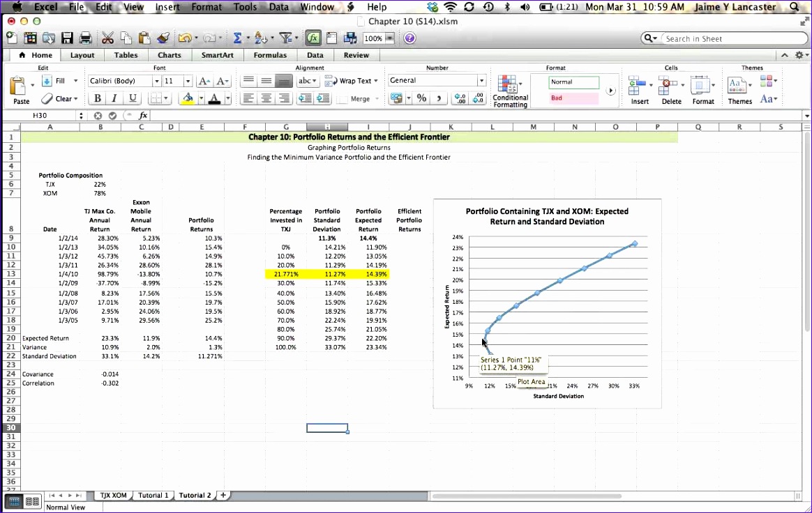Click the AutoSum icon
812x513 pixels.
pos(237,38)
